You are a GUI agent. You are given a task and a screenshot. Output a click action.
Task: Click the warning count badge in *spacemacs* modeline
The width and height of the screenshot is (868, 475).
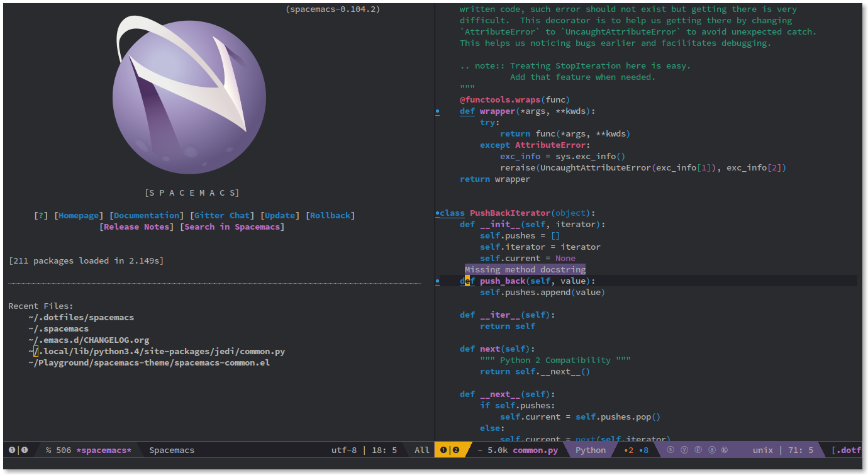(x=24, y=449)
